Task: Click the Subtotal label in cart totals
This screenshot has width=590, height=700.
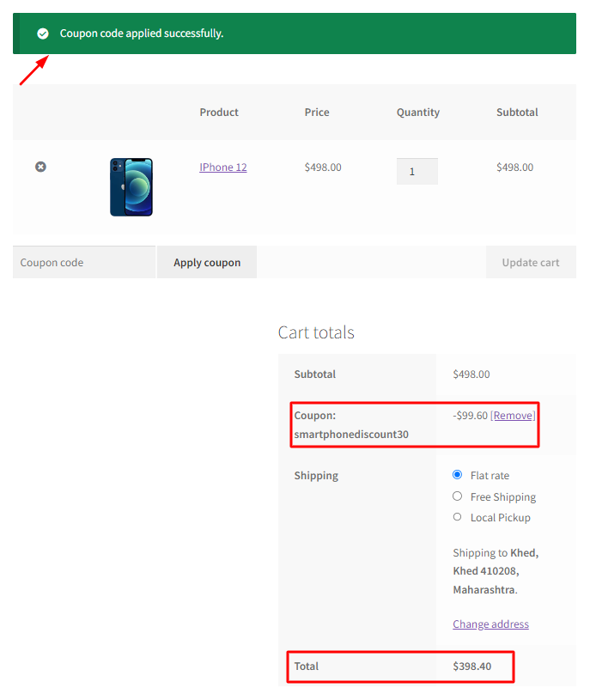Action: [x=314, y=374]
